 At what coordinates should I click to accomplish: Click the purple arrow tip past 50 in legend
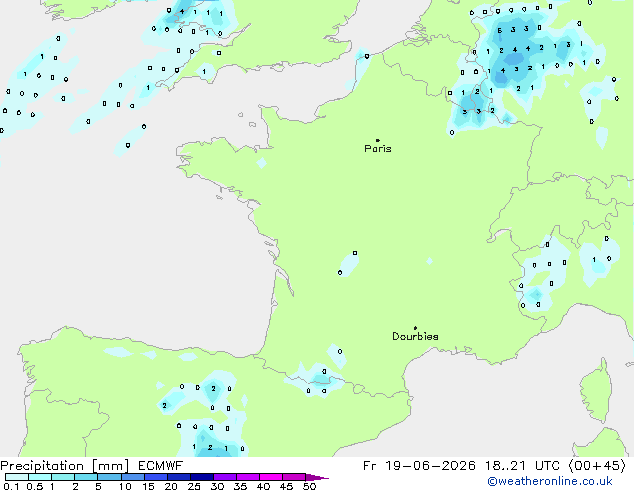tap(317, 477)
